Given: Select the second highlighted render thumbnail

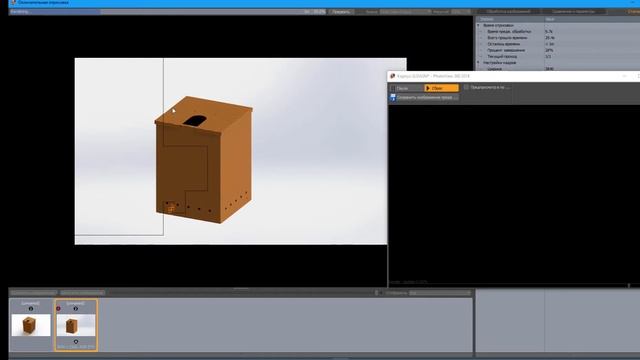Looking at the screenshot, I should pos(76,325).
